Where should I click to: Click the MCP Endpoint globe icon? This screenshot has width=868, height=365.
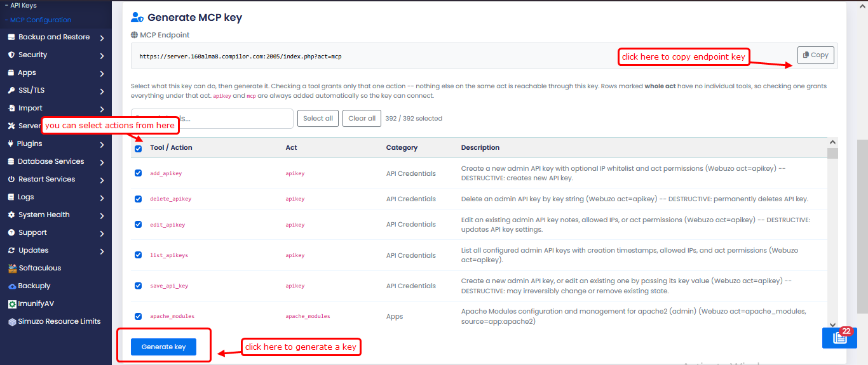tap(134, 35)
